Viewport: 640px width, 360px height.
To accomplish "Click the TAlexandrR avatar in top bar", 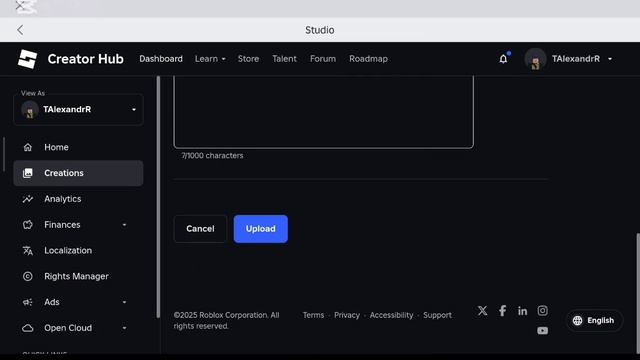I will 535,59.
